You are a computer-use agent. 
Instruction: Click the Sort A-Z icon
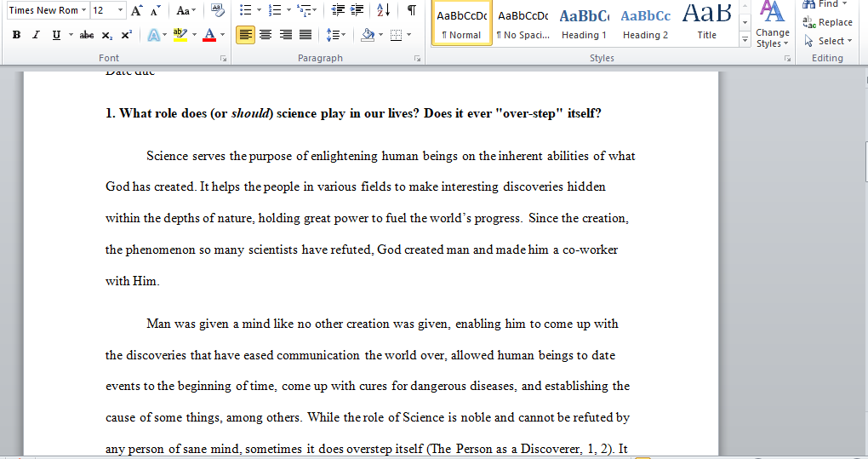[383, 10]
